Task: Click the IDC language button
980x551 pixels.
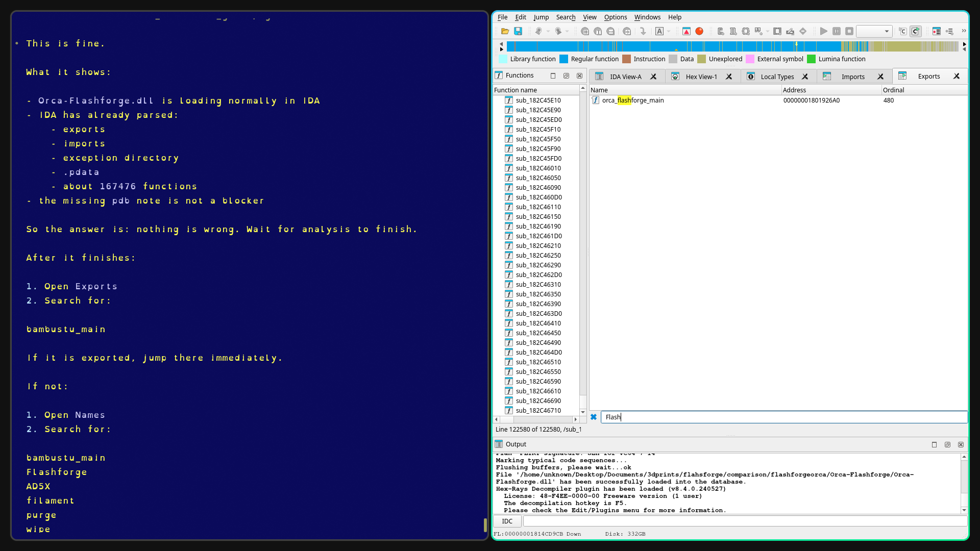Action: [507, 521]
